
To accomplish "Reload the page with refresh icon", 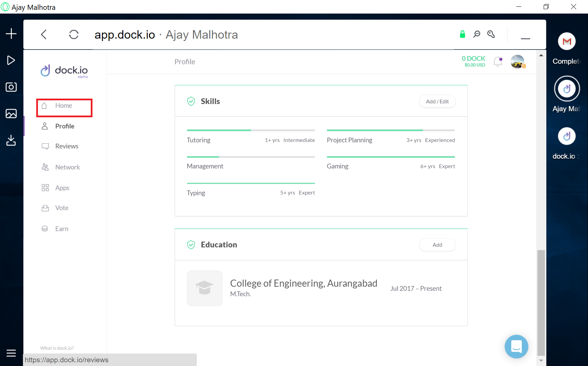I will [73, 35].
